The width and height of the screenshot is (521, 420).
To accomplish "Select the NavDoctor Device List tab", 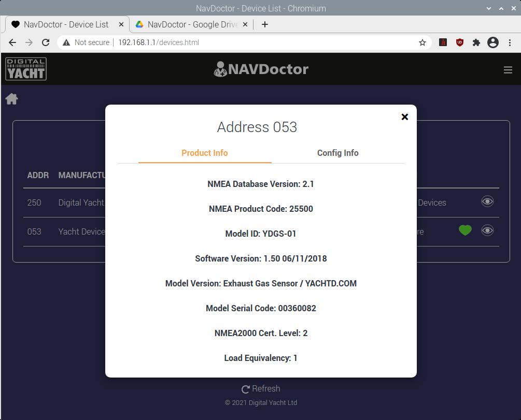I will click(66, 24).
